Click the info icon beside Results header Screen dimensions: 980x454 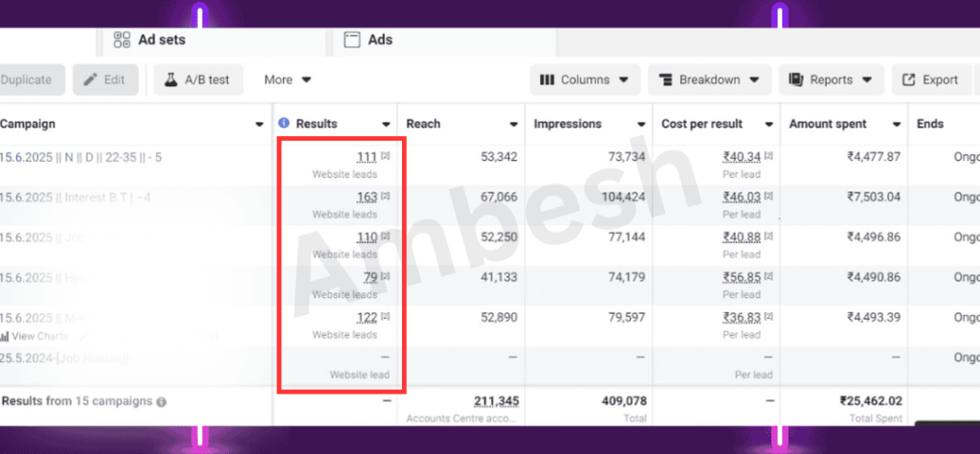[284, 124]
